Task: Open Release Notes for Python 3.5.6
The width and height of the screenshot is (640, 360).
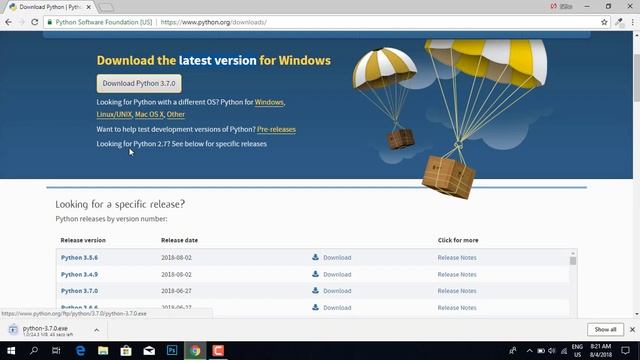Action: click(457, 258)
